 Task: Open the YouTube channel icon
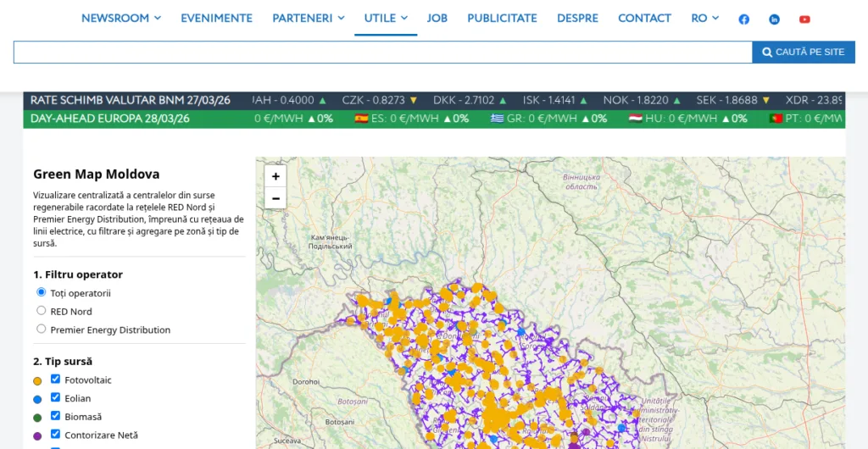coord(804,19)
